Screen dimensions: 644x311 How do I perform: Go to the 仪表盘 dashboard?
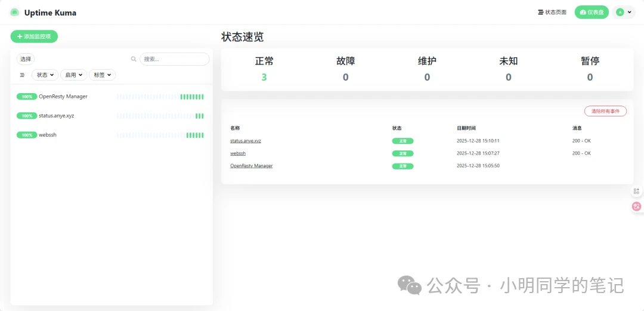click(x=592, y=13)
